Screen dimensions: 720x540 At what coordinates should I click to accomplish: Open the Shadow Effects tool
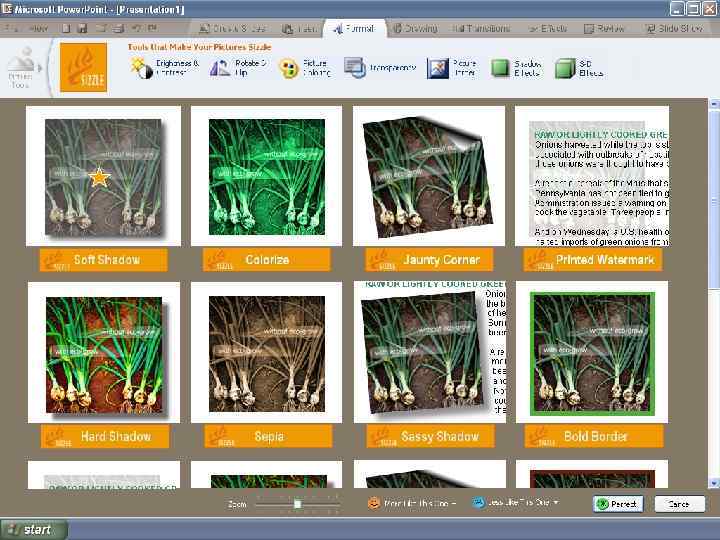[x=516, y=68]
